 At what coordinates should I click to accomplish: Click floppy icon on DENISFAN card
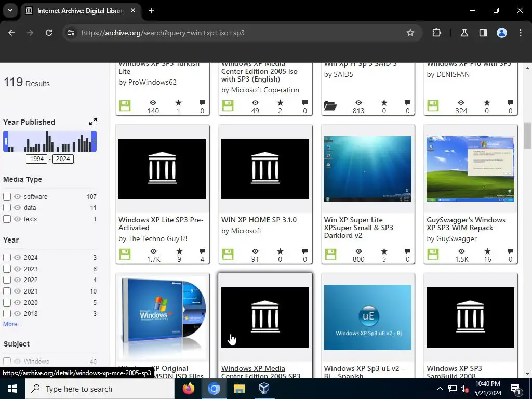click(x=433, y=106)
